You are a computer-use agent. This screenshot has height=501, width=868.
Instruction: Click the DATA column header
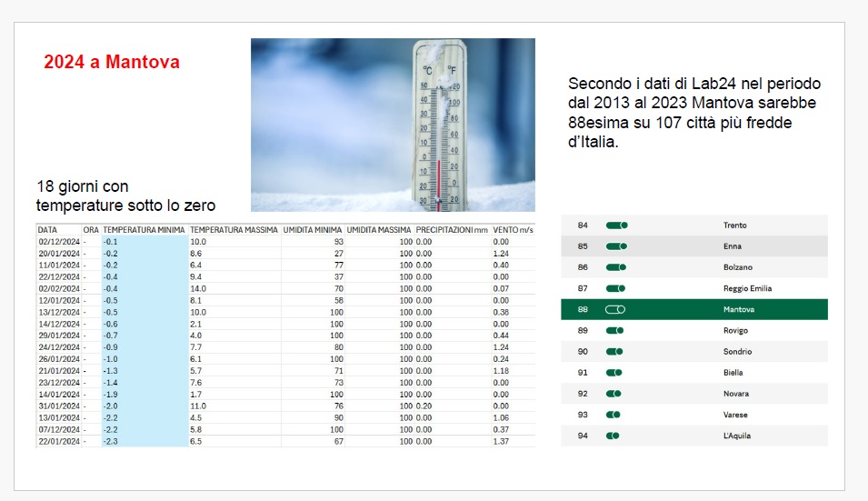[48, 230]
